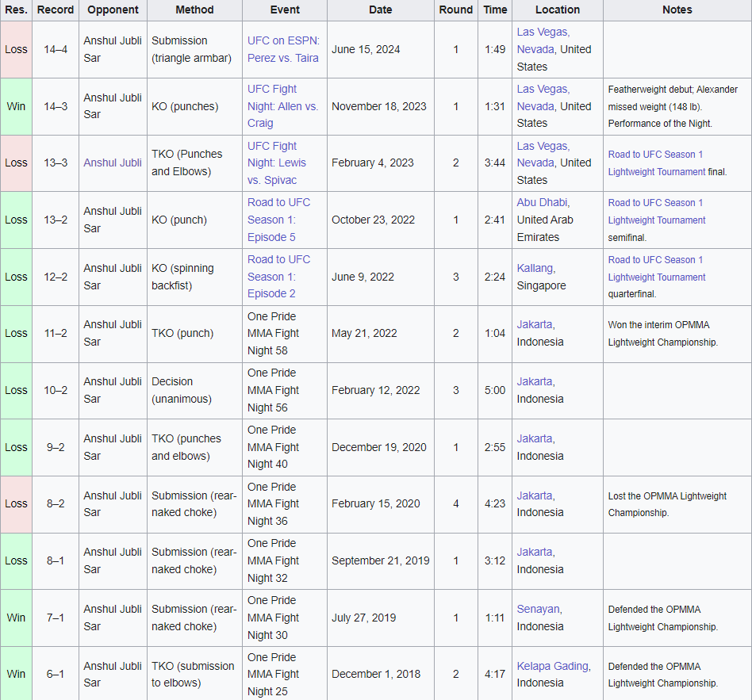Select the October 23, 2022 date cell
The height and width of the screenshot is (700, 752).
click(381, 220)
